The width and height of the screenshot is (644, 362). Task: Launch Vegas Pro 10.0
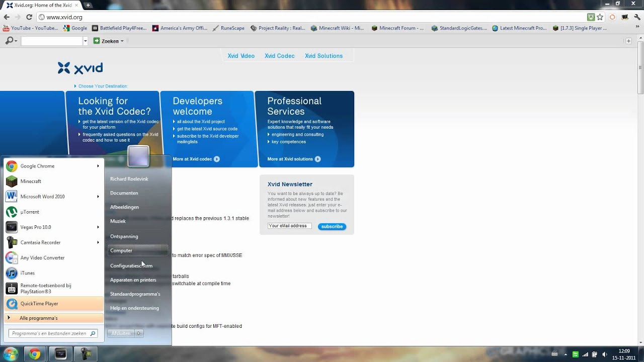[53, 227]
